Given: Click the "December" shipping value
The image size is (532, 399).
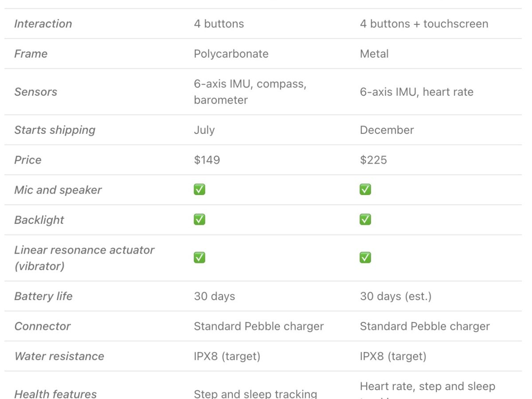Looking at the screenshot, I should pos(387,130).
